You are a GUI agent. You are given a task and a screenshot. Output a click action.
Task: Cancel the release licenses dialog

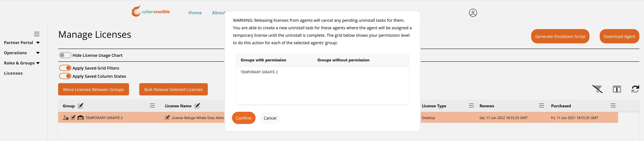coord(270,118)
